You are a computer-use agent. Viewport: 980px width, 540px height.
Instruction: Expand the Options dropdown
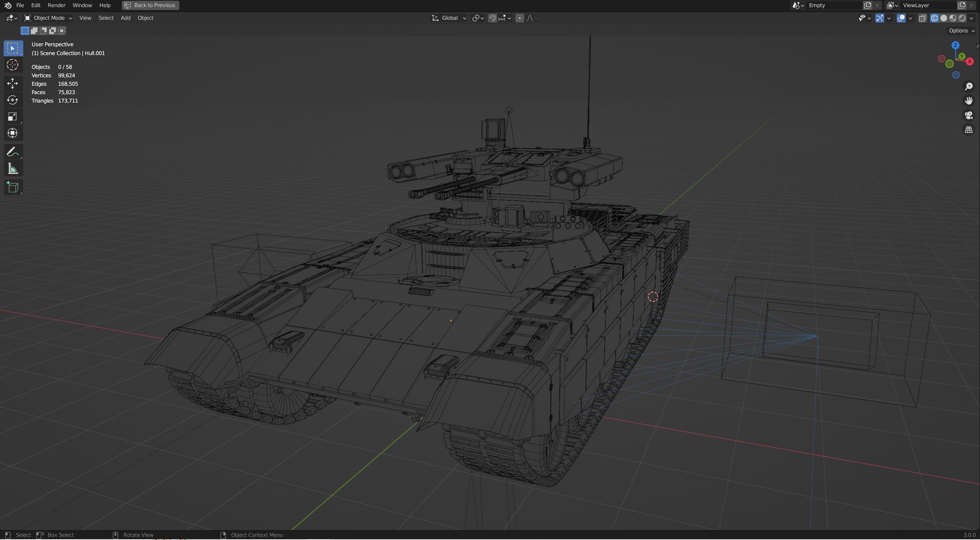pos(961,31)
